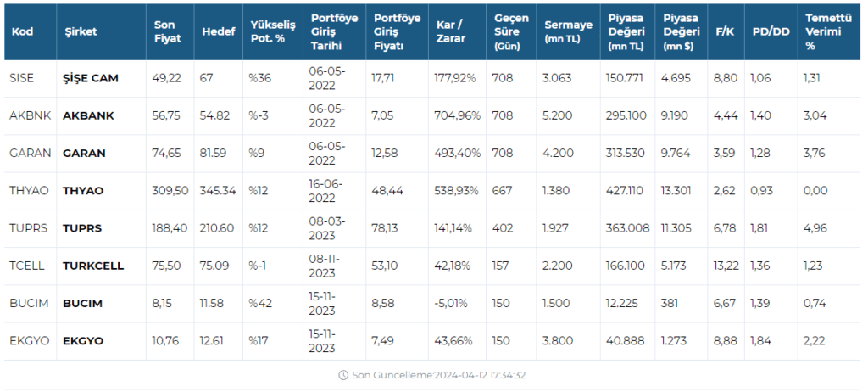This screenshot has height=392, width=868.
Task: Click the 13,22 F/K ratio
Action: click(x=726, y=266)
